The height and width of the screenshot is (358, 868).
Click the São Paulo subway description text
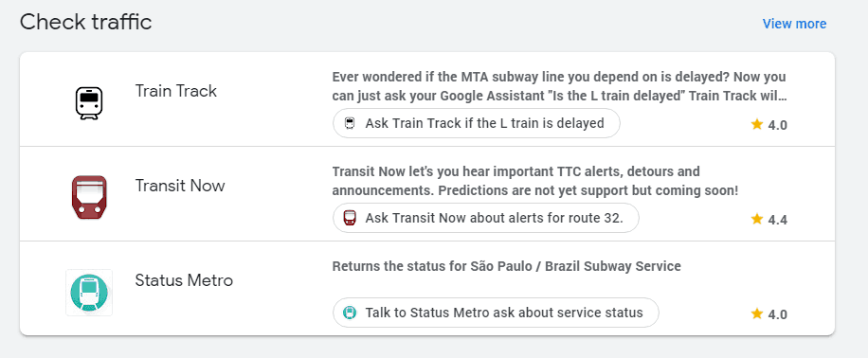pyautogui.click(x=507, y=266)
